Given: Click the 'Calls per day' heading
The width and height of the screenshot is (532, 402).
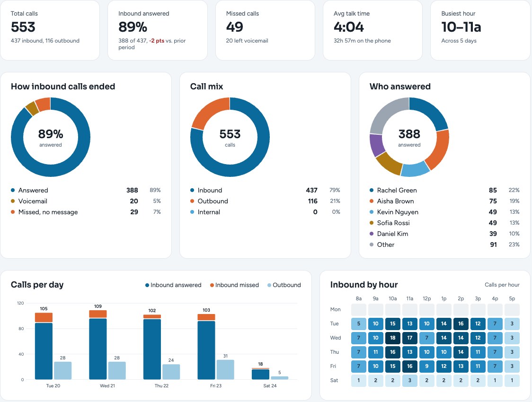Looking at the screenshot, I should click(x=37, y=285).
